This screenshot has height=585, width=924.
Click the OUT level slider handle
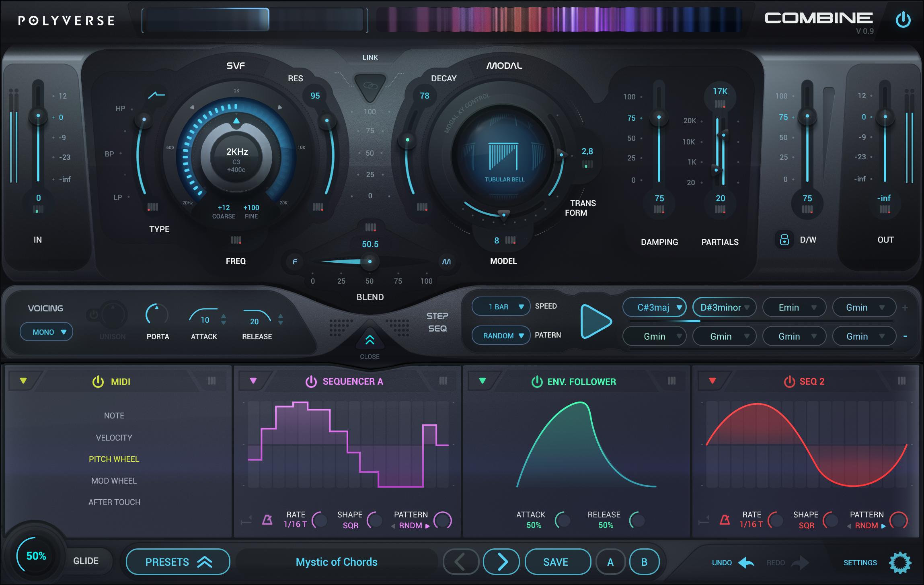(x=885, y=117)
